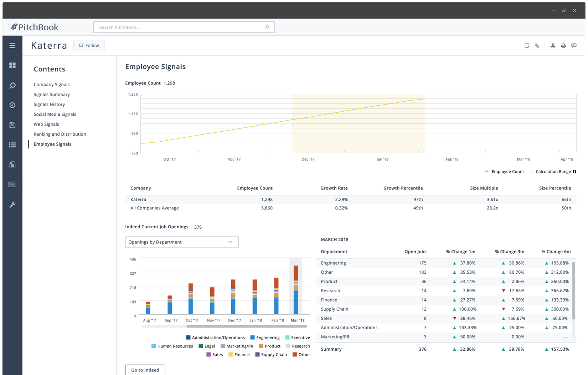The width and height of the screenshot is (588, 375).
Task: Toggle Product legend entry
Action: pos(269,346)
